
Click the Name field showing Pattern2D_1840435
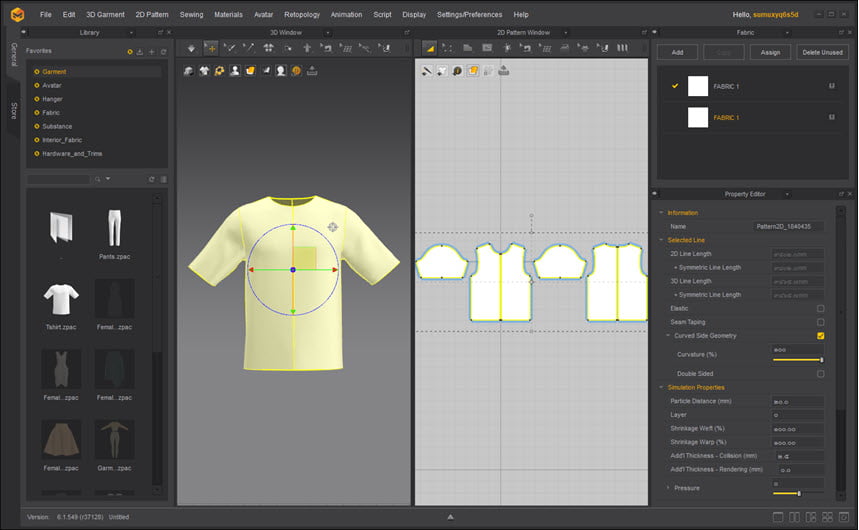[x=788, y=226]
